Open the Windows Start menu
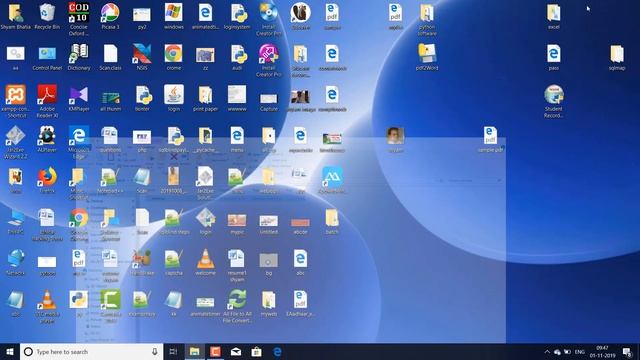The height and width of the screenshot is (360, 640). (10, 352)
